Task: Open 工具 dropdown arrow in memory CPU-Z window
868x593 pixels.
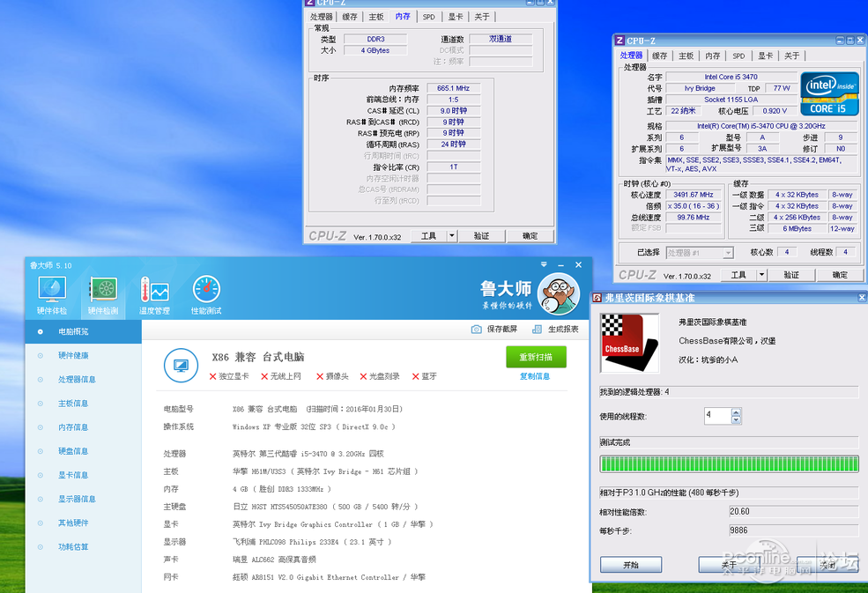Action: tap(452, 236)
